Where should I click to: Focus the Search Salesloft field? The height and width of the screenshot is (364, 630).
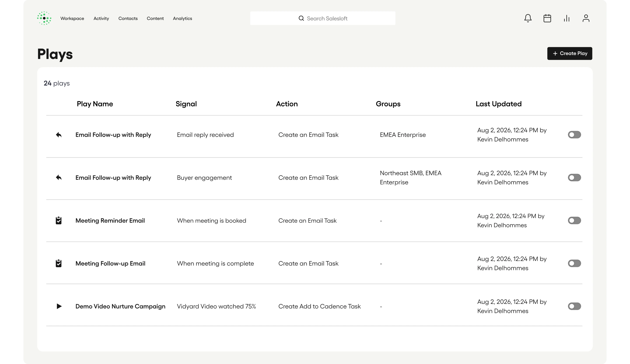pos(323,18)
